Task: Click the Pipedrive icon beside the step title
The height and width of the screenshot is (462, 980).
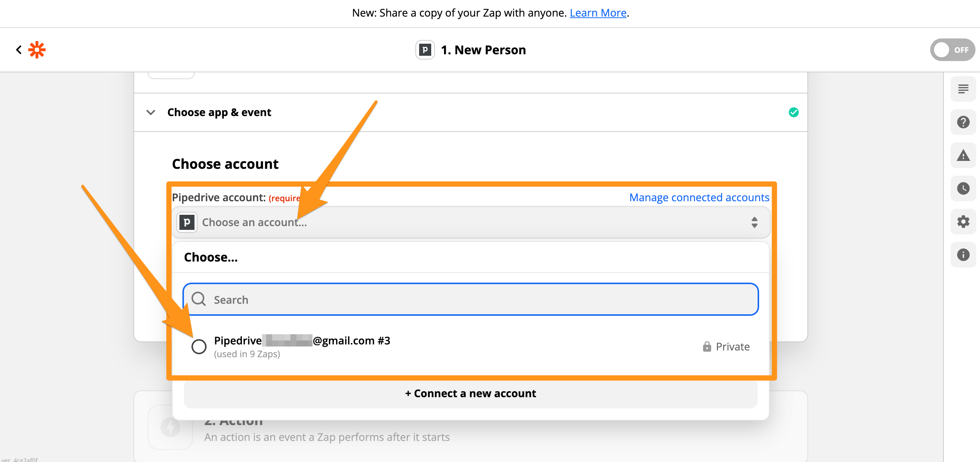Action: click(x=425, y=50)
